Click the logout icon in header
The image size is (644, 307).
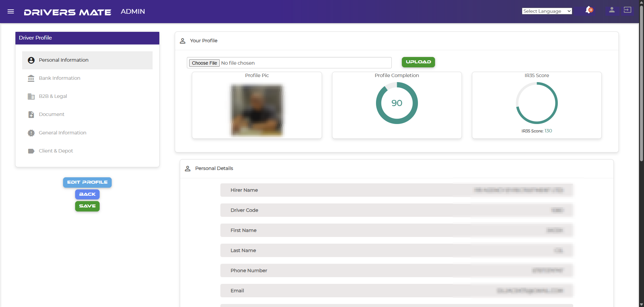(627, 10)
